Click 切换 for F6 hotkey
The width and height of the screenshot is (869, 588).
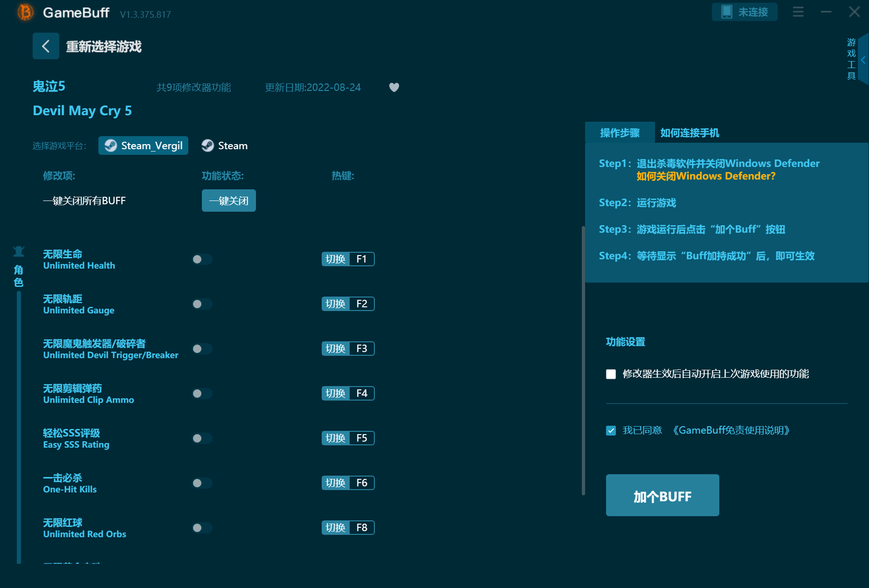[336, 483]
